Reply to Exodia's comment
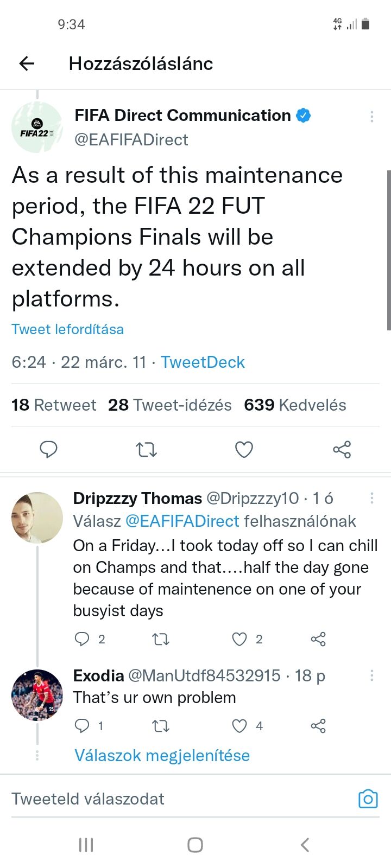391x868 pixels. tap(82, 726)
